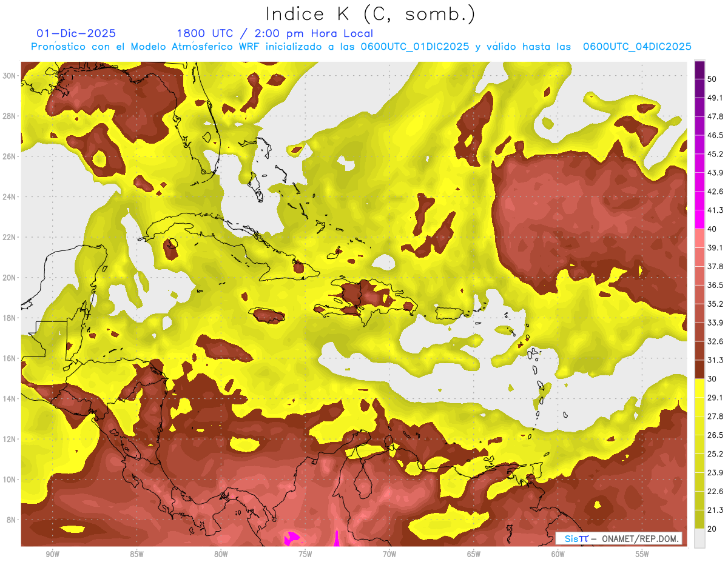728x562 pixels.
Task: Click the 60W longitude label
Action: (x=558, y=554)
